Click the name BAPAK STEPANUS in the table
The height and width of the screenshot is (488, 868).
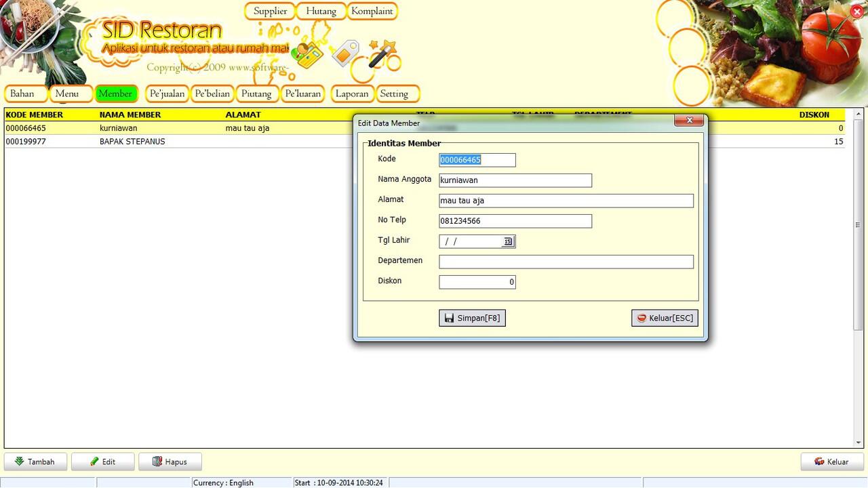132,142
